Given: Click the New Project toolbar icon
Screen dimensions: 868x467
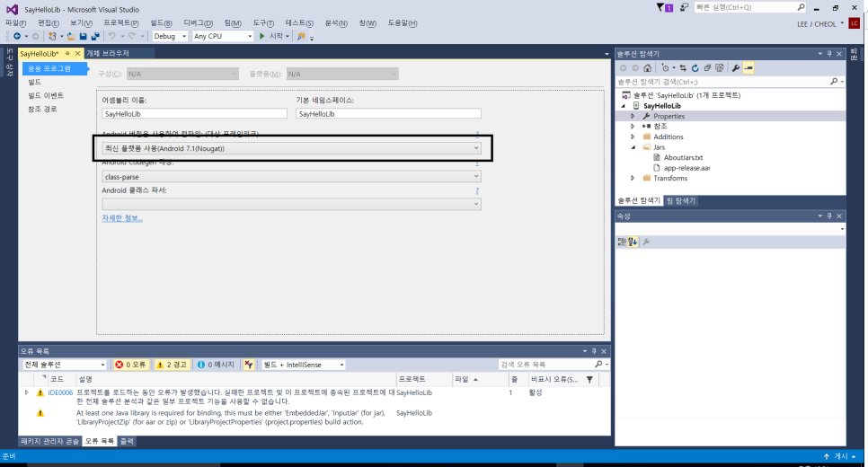Looking at the screenshot, I should pyautogui.click(x=52, y=36).
